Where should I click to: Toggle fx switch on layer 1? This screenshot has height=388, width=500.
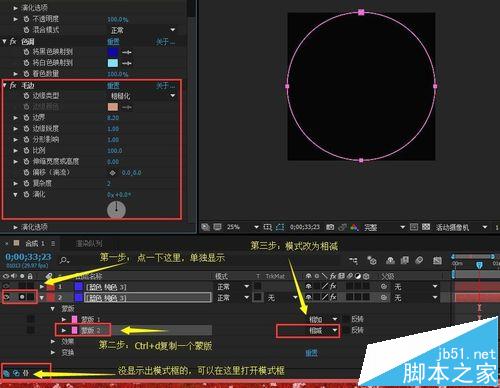[333, 286]
